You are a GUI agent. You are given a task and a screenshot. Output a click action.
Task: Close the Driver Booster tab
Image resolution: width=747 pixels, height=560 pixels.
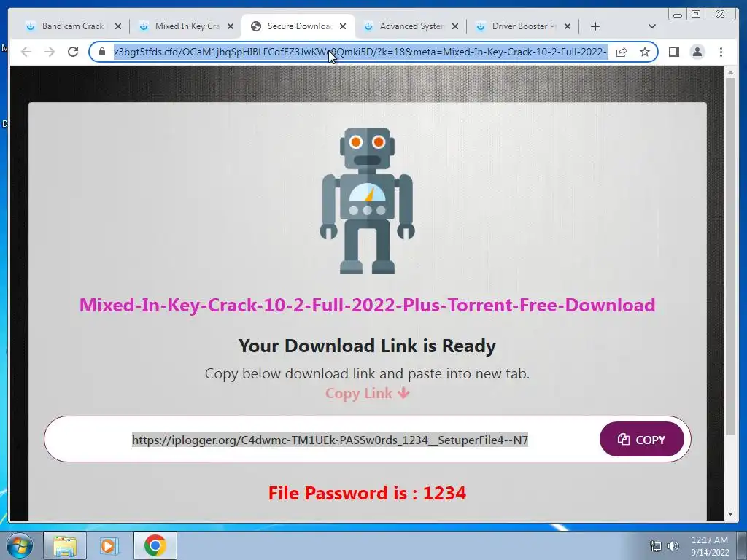(x=568, y=27)
